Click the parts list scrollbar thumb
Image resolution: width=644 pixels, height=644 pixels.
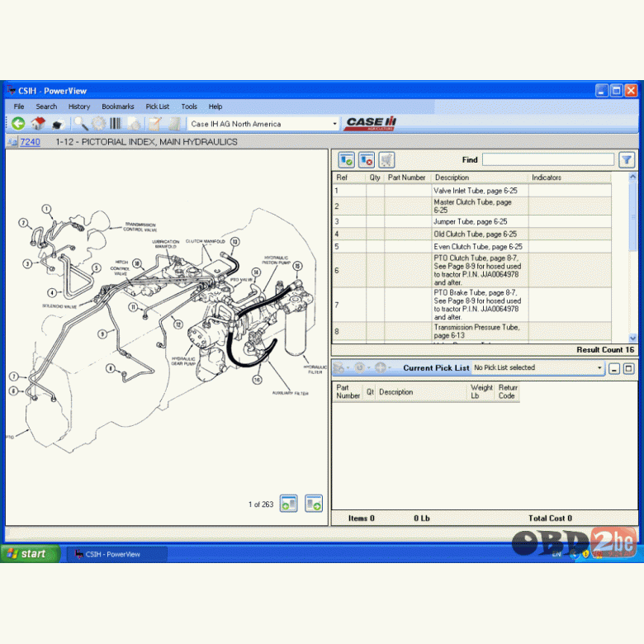633,216
